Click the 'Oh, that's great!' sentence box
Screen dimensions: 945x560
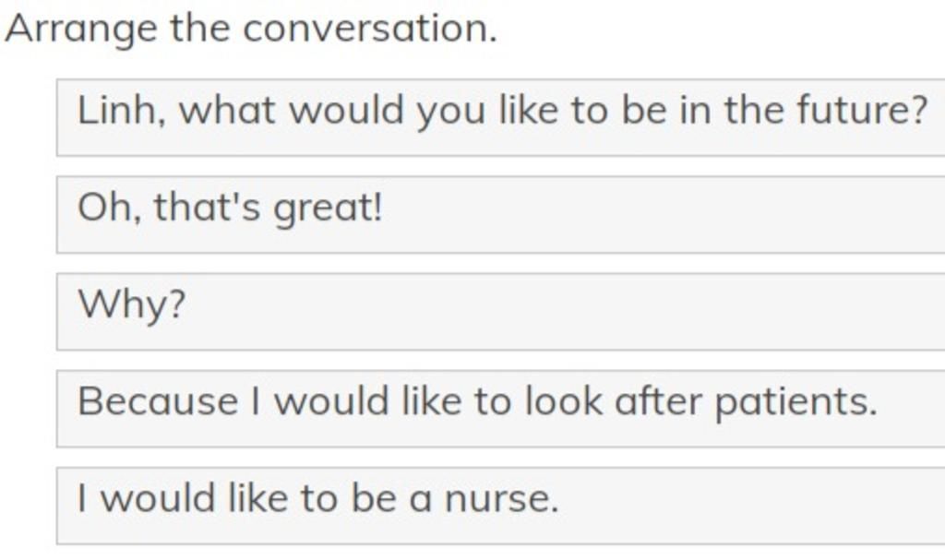(501, 215)
